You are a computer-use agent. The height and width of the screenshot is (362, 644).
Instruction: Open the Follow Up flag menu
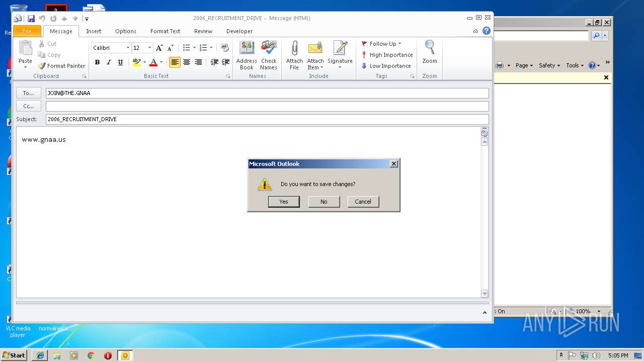pos(381,44)
